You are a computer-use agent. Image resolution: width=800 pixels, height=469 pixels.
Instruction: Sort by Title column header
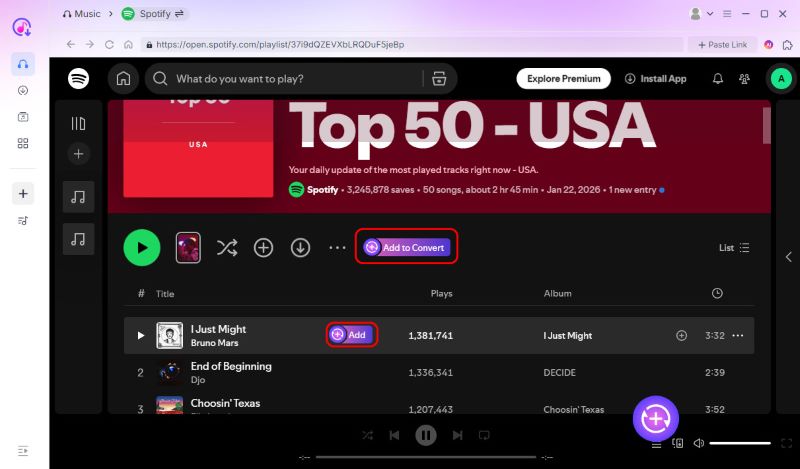pyautogui.click(x=165, y=293)
